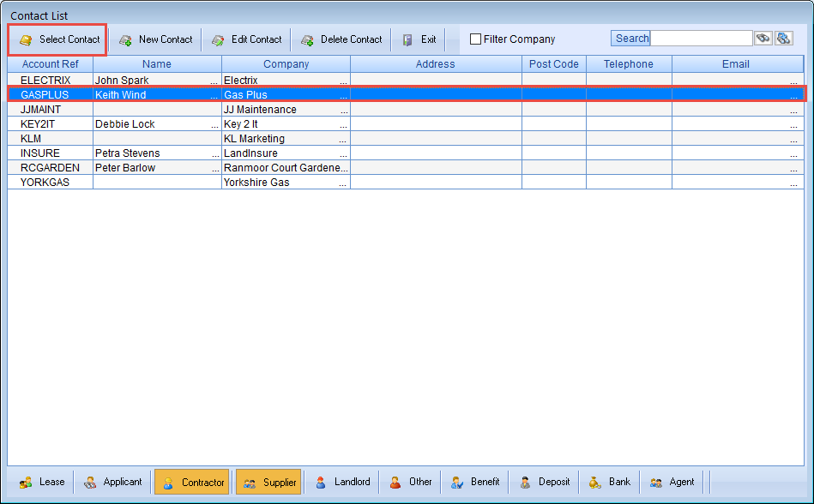Screen dimensions: 814x504
Task: Click the Gas Plus company text
Action: 245,95
